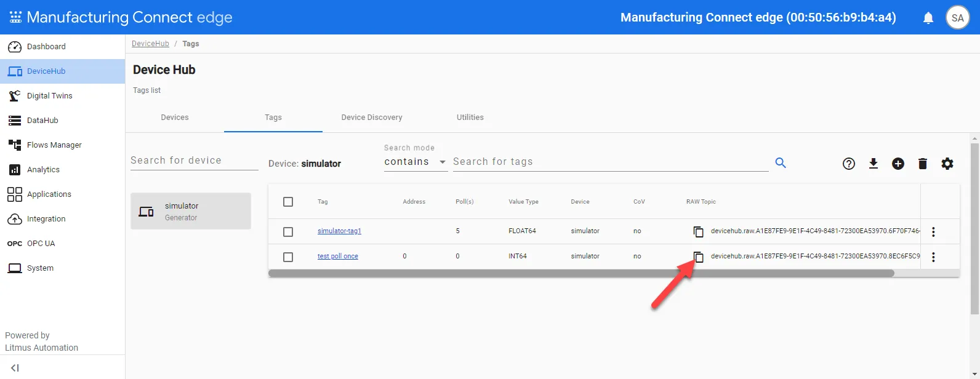Switch to the Tags tab
The width and height of the screenshot is (980, 379).
tap(273, 118)
